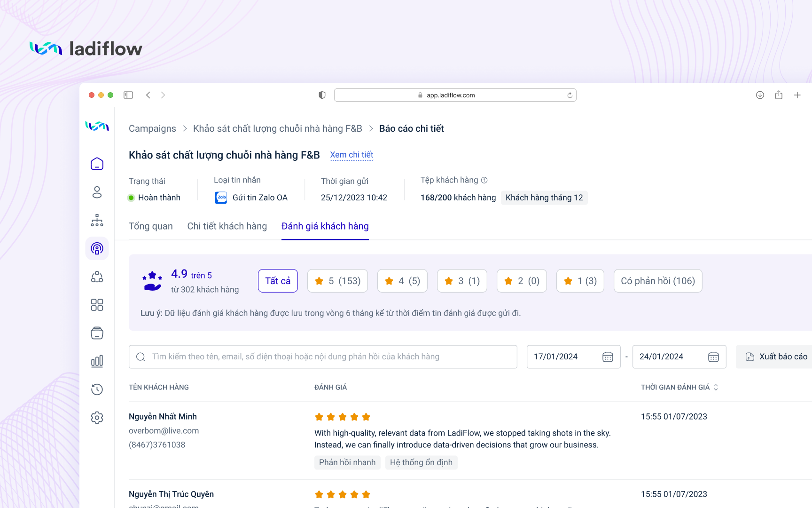Click the info icon beside Tệp khách hàng
The height and width of the screenshot is (508, 812).
coord(484,180)
